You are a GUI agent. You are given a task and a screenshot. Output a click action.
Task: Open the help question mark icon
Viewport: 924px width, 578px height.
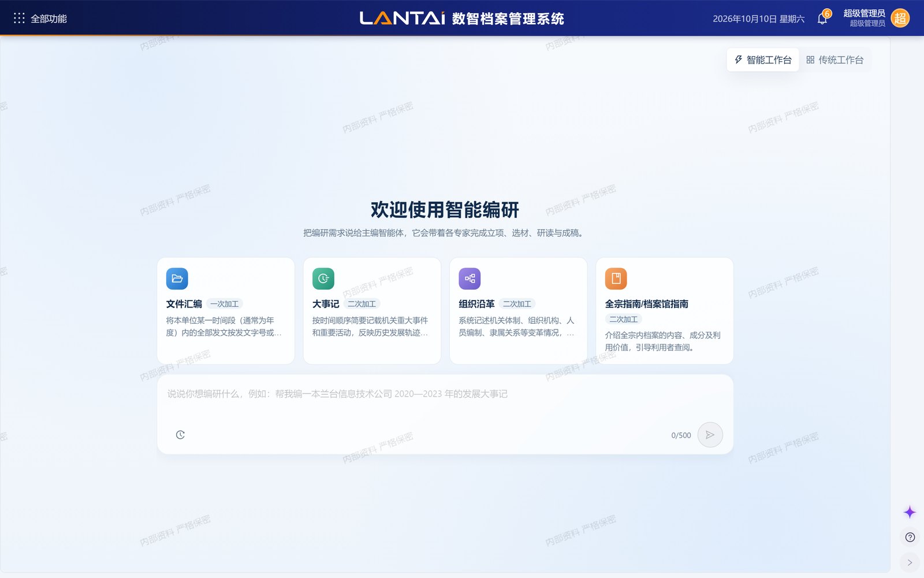tap(910, 538)
